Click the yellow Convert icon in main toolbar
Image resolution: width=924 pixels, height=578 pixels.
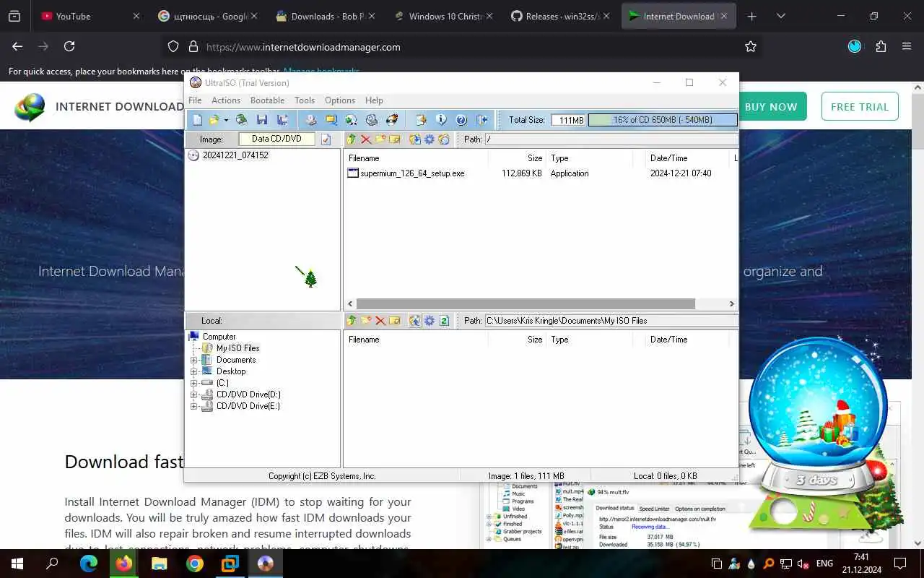pos(331,120)
